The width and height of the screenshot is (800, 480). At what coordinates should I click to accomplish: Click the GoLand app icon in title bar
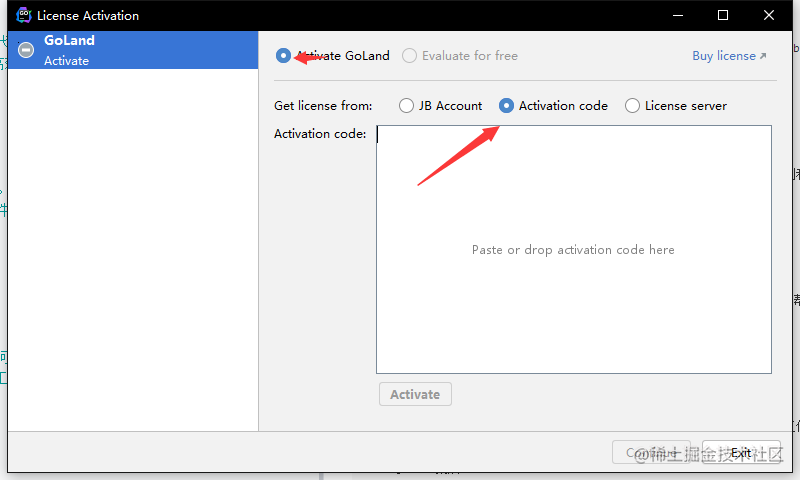pyautogui.click(x=23, y=15)
